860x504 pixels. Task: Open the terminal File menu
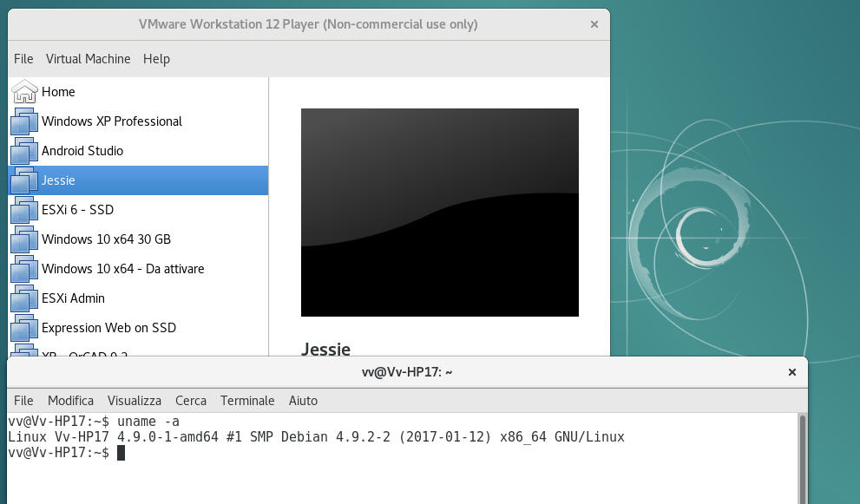[x=23, y=401]
